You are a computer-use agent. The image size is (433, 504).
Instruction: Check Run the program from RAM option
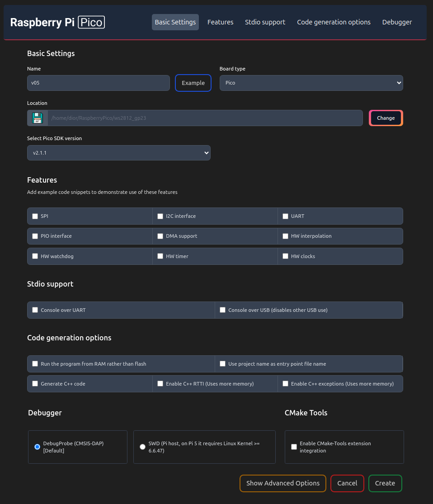click(35, 363)
